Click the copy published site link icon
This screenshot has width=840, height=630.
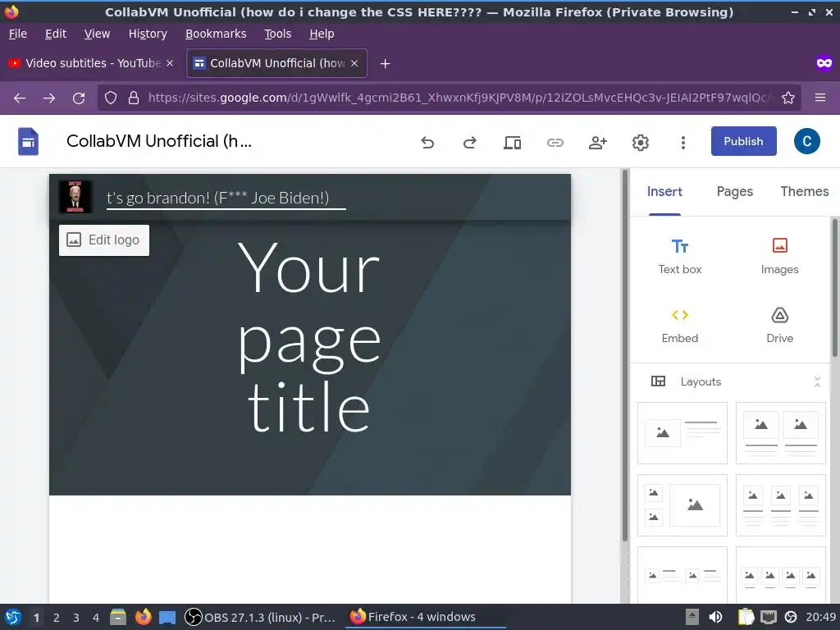(555, 143)
